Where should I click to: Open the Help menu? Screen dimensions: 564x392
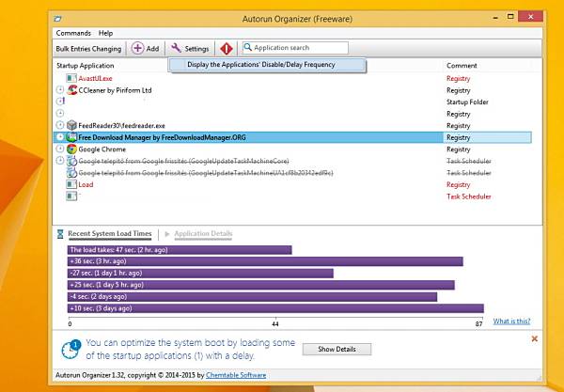pos(105,33)
